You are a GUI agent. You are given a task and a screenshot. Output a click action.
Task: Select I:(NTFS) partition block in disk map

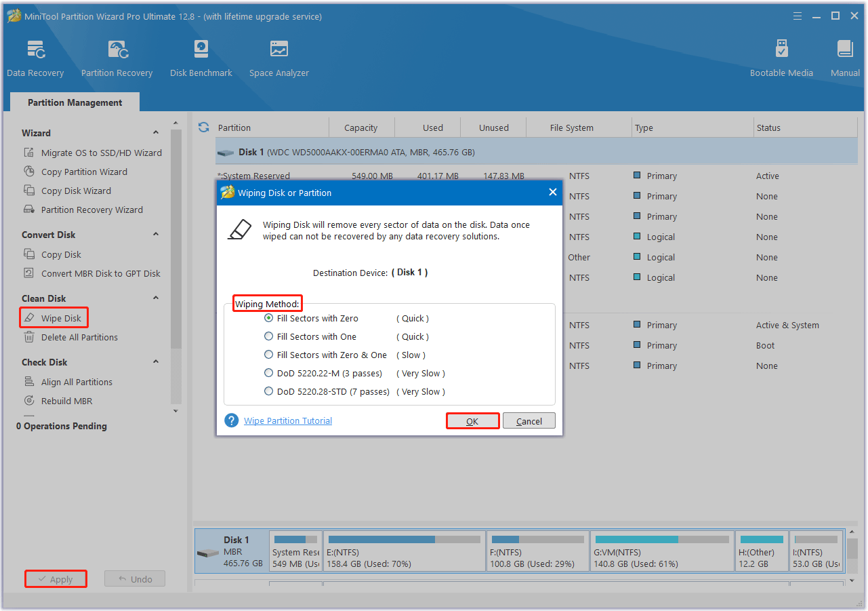coord(817,551)
